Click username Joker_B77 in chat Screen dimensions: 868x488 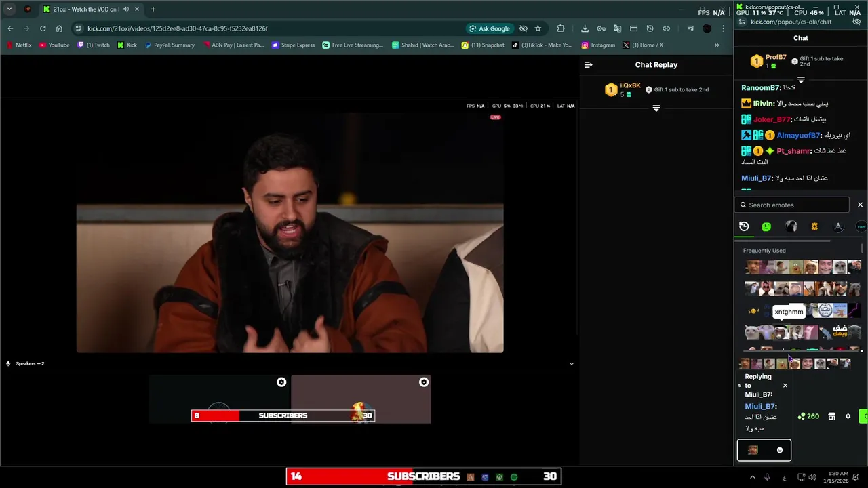[x=771, y=119]
